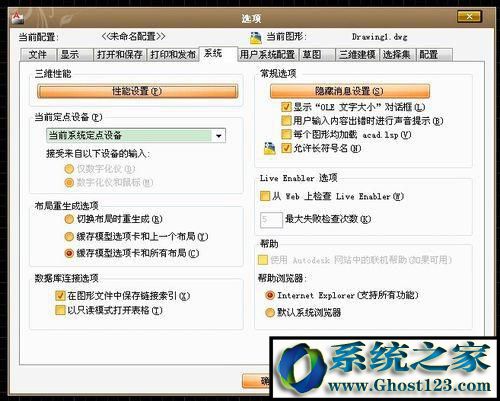Click the drawing icon next to 允许长符号名
Image resolution: width=500 pixels, height=401 pixels.
click(x=269, y=148)
